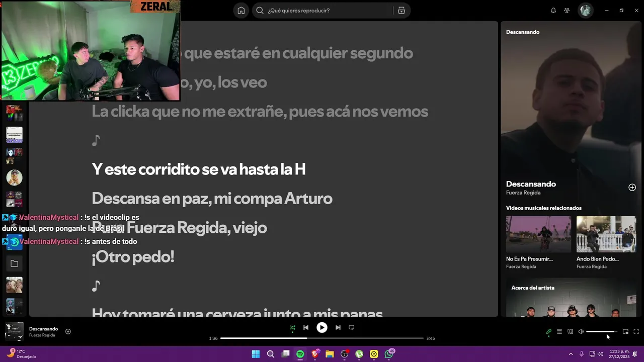Screen dimensions: 644x362
Task: Click the Ando Bien Pedo... title
Action: pyautogui.click(x=598, y=259)
